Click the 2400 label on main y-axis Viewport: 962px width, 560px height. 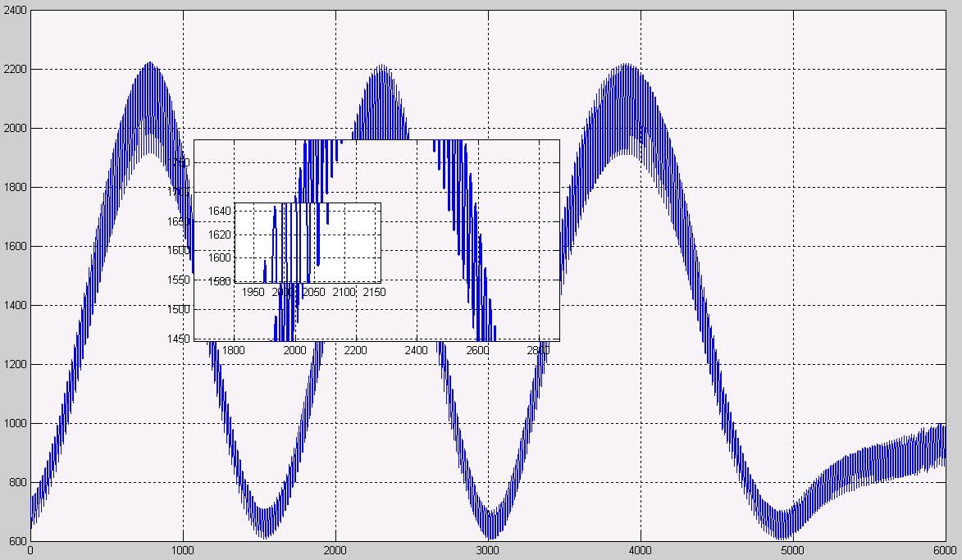pyautogui.click(x=16, y=11)
